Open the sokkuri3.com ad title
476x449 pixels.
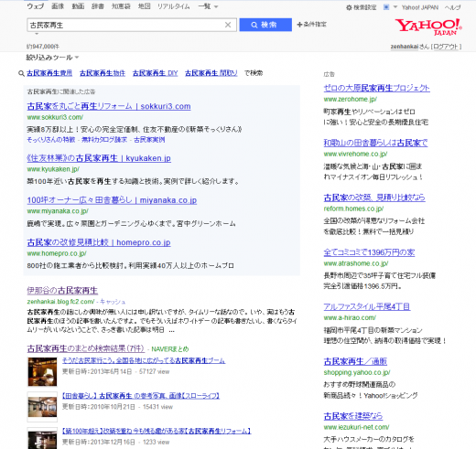(109, 106)
